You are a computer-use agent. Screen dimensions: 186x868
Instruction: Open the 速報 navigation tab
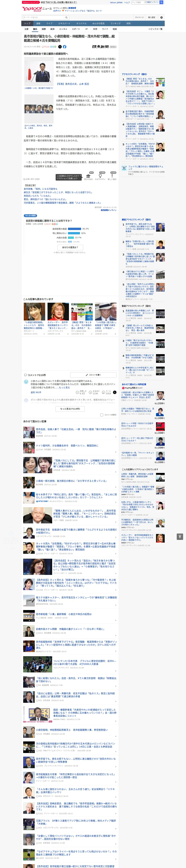coord(38,23)
